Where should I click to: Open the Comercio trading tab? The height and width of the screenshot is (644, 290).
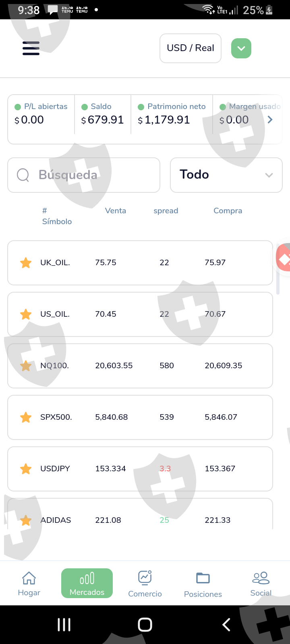pyautogui.click(x=145, y=583)
